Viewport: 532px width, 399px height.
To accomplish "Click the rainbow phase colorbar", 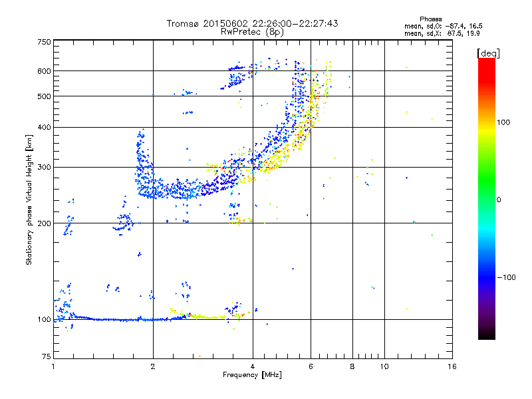I will point(487,198).
